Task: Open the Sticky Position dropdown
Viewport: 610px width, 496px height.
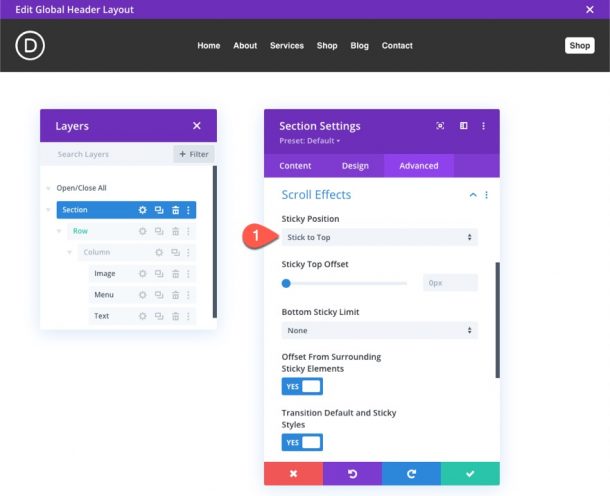Action: coord(379,237)
